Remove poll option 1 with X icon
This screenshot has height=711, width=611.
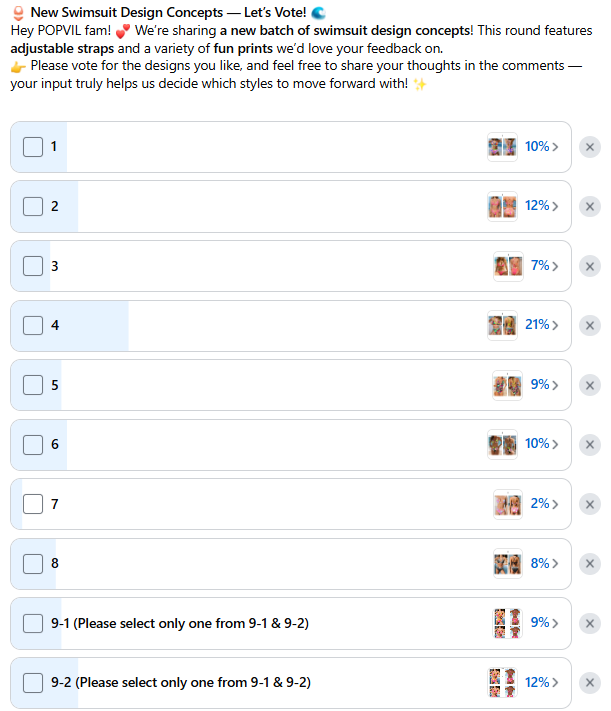coord(590,147)
